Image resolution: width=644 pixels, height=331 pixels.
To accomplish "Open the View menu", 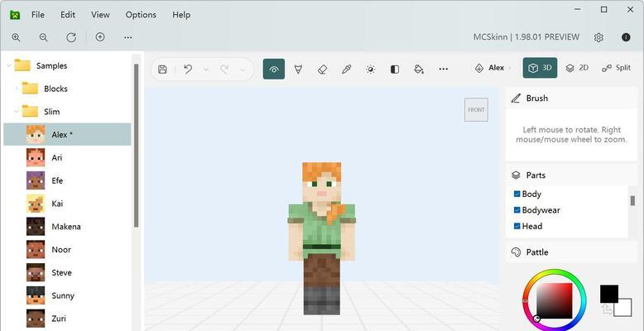I will pyautogui.click(x=100, y=15).
